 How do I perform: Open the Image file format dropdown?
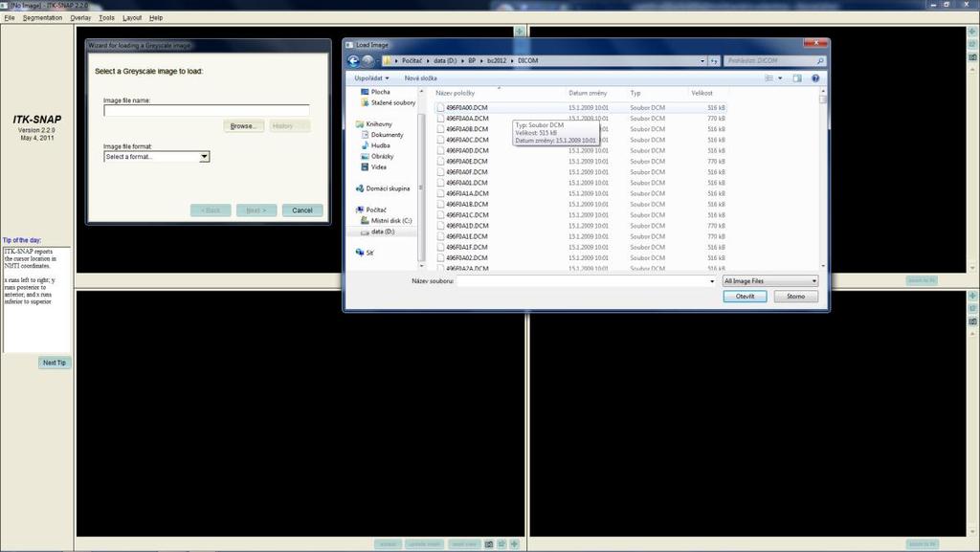click(204, 157)
